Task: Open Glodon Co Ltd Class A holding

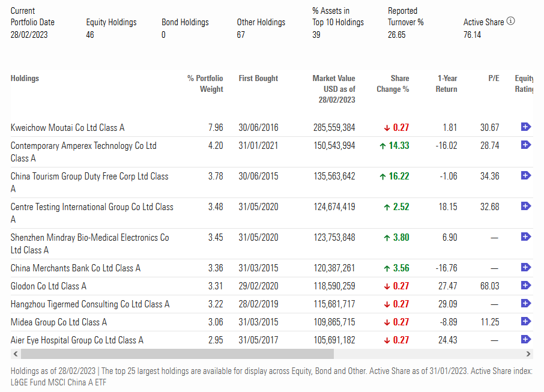Action: pyautogui.click(x=48, y=286)
